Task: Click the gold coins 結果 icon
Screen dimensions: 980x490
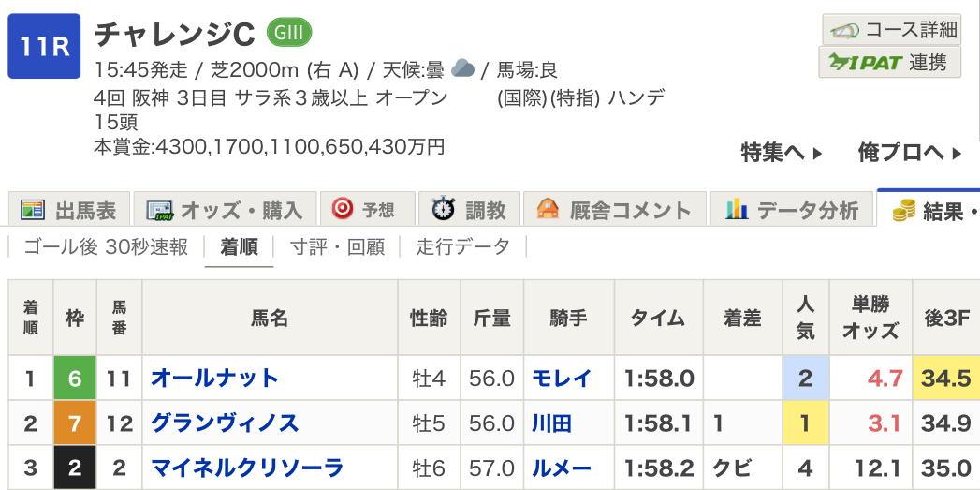Action: 903,211
